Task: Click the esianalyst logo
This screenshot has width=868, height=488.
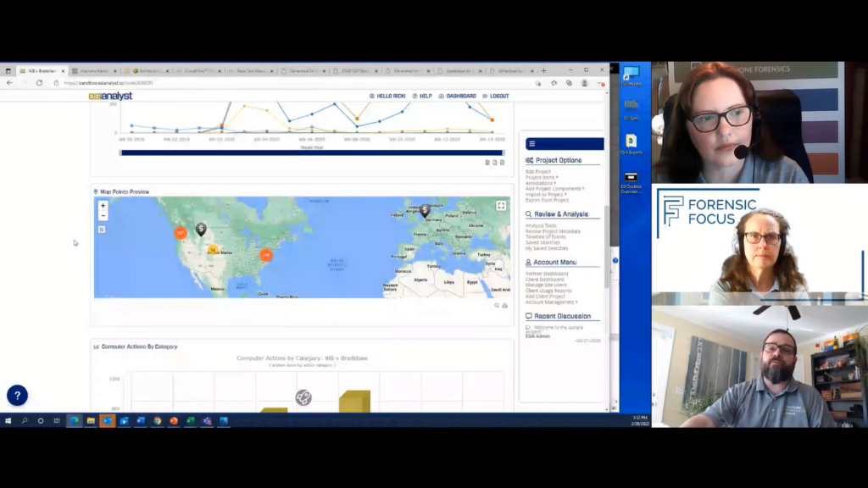Action: click(110, 97)
